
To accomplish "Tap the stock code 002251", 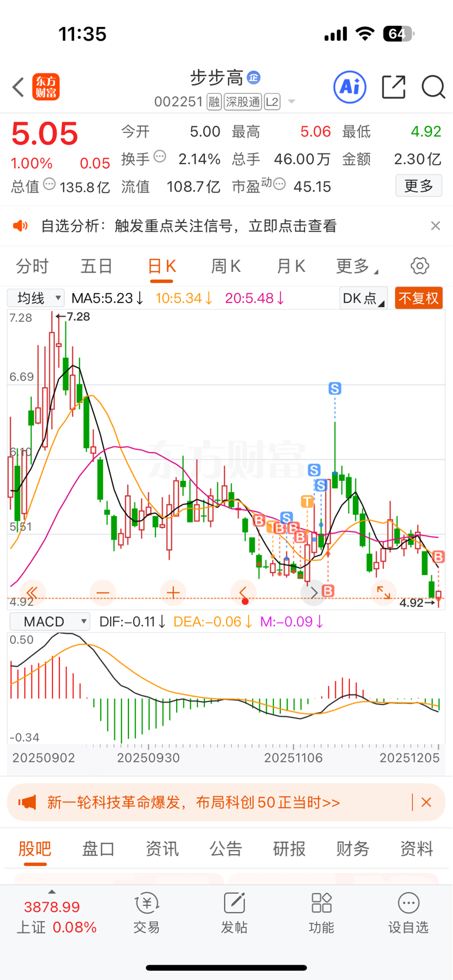I will pyautogui.click(x=178, y=102).
